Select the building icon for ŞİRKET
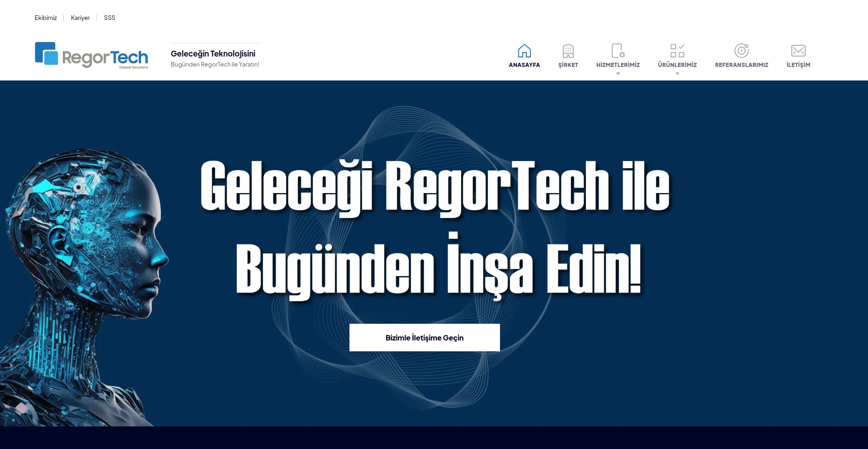 tap(568, 50)
